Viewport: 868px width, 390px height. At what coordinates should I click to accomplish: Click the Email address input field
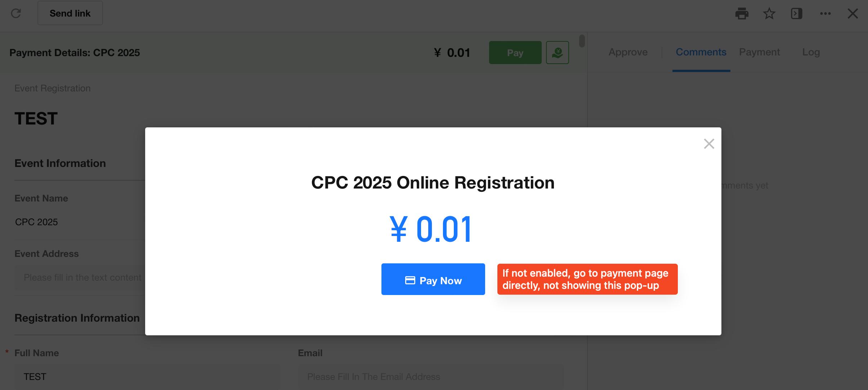(431, 377)
